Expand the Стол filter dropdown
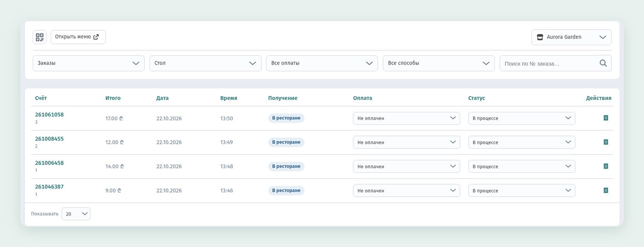 [x=205, y=63]
